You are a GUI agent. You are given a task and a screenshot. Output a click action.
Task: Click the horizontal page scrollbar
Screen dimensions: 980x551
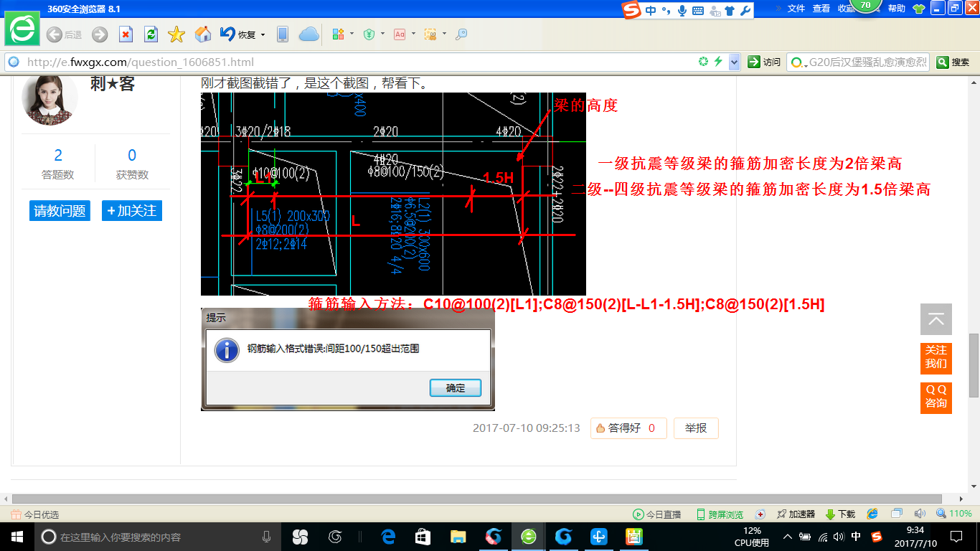(x=477, y=499)
